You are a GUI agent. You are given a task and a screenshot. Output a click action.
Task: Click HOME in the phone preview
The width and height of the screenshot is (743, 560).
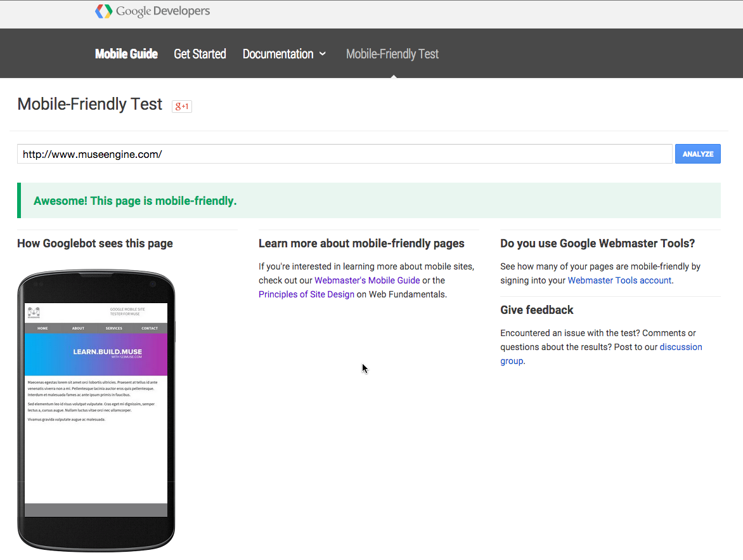(x=42, y=328)
